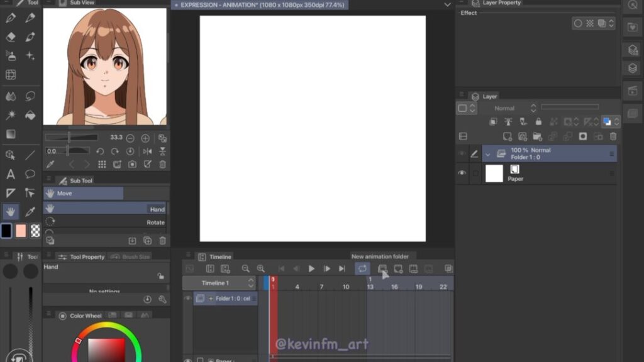This screenshot has width=644, height=362.
Task: Pick the Lasso selection tool
Action: click(30, 96)
